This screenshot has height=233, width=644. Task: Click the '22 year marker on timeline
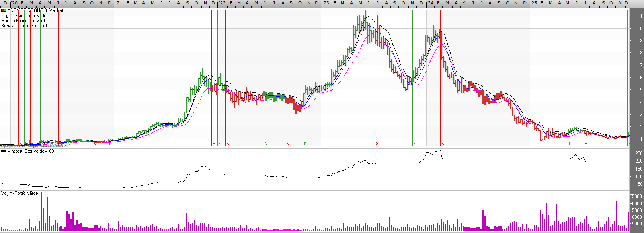222,3
